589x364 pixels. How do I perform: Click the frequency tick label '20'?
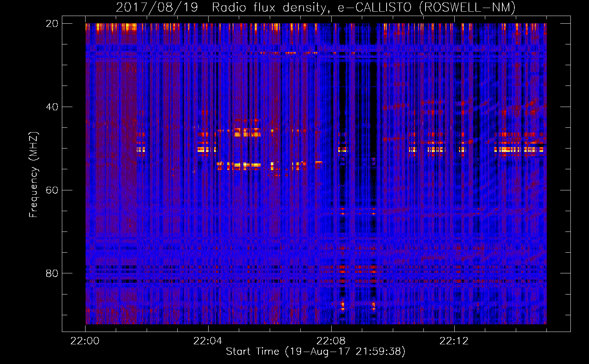(52, 24)
